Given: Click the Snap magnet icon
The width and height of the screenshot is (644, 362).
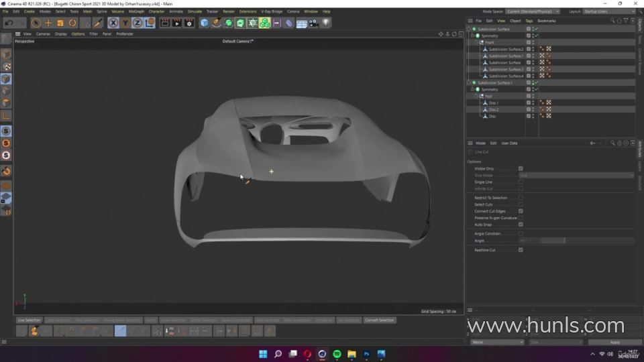Looking at the screenshot, I should coord(6,171).
